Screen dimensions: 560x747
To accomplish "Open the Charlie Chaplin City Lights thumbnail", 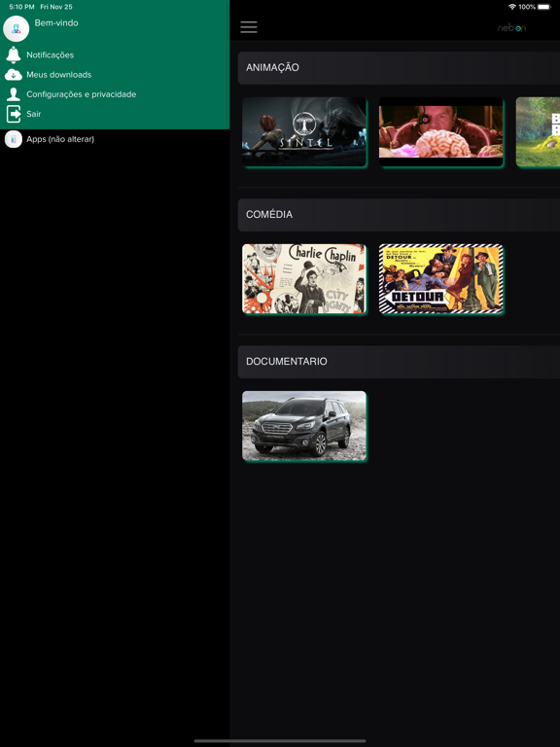I will click(x=304, y=279).
